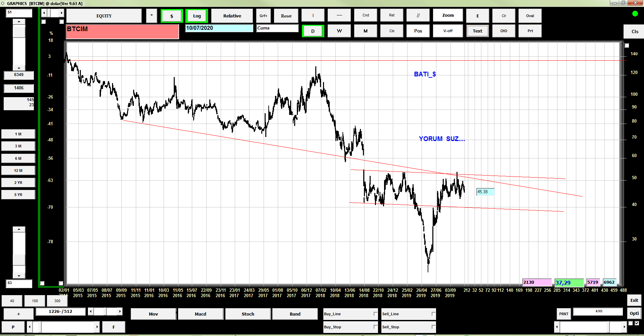Click the 100 bars button
Image resolution: width=644 pixels, height=336 pixels.
click(35, 301)
